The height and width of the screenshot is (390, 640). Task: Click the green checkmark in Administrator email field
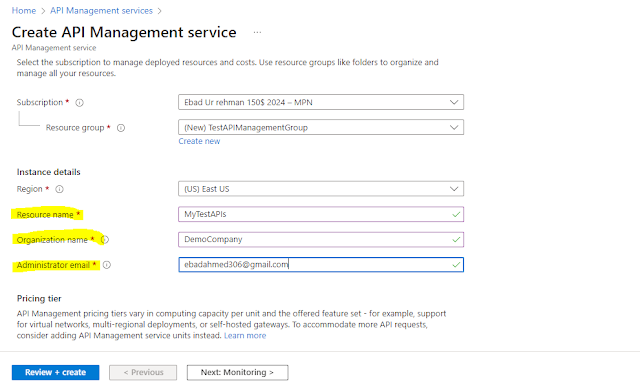[456, 265]
